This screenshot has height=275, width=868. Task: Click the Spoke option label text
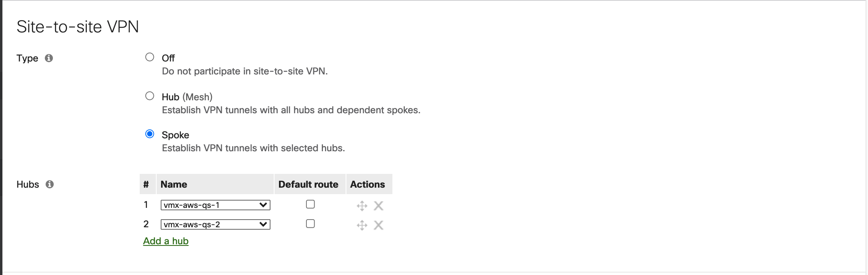click(175, 135)
